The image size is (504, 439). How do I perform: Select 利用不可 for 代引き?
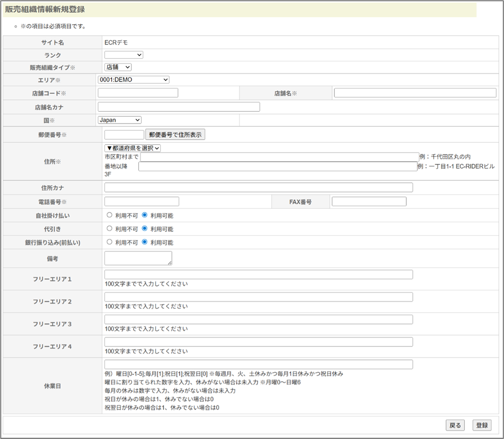109,229
